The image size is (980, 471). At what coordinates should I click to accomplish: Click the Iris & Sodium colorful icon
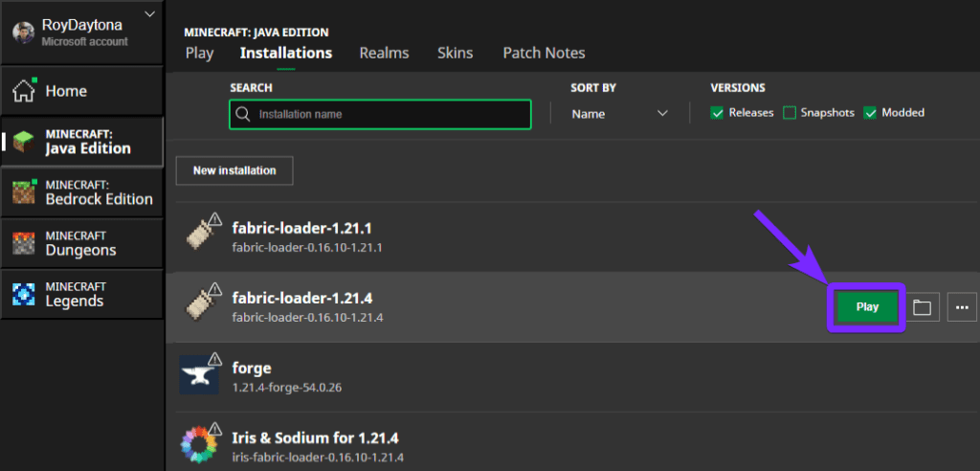199,444
